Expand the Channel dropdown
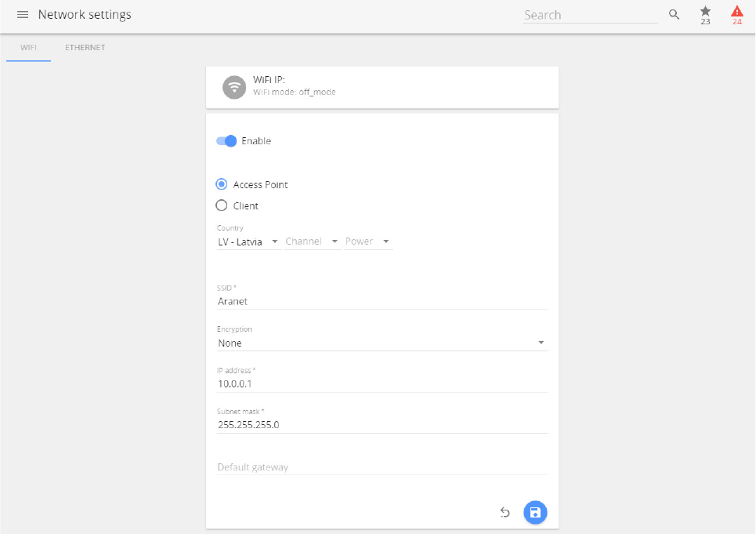 tap(312, 242)
